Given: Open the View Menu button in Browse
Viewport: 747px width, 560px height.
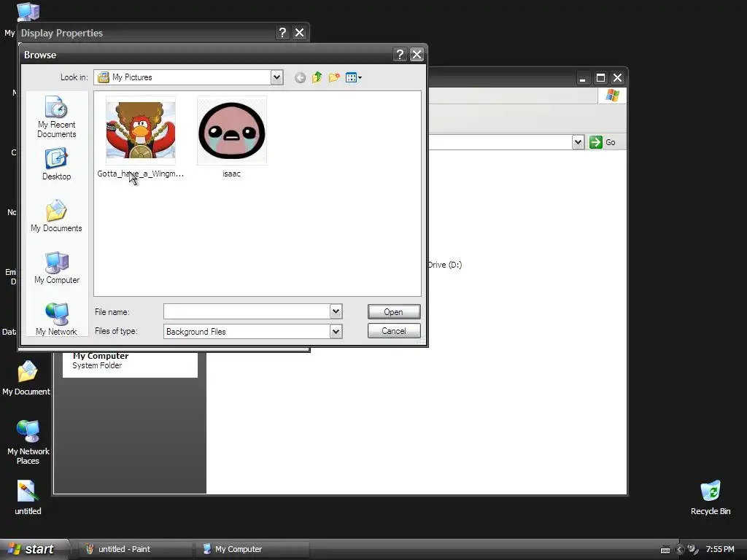Looking at the screenshot, I should point(354,77).
